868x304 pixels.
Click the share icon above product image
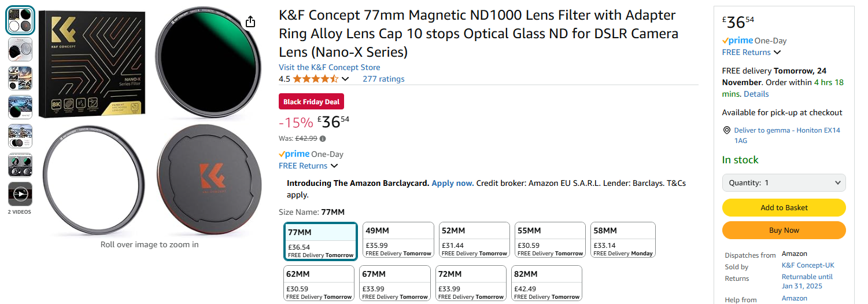250,22
